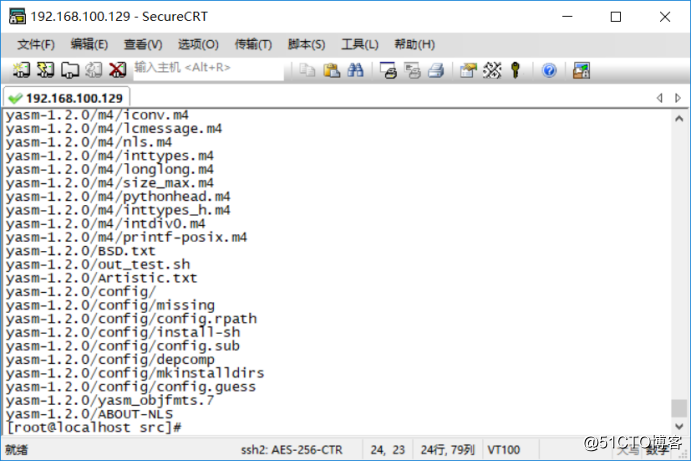The image size is (692, 461).
Task: Click the line yasm-1.2.0/config/config.sub
Action: click(123, 346)
